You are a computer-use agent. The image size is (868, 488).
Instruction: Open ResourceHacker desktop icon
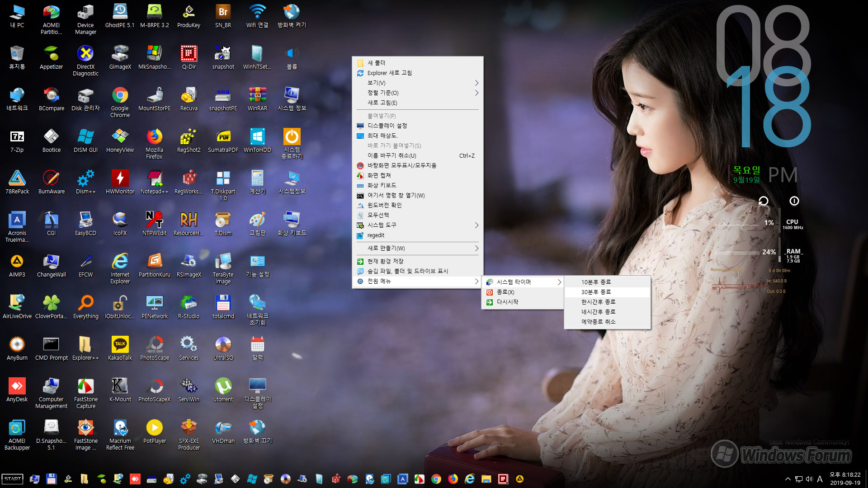(189, 224)
